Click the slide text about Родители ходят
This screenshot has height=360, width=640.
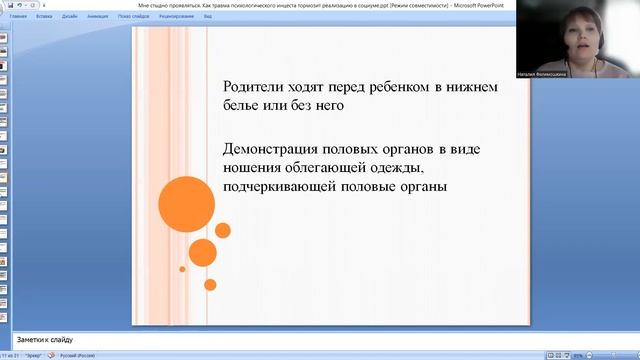(x=360, y=96)
